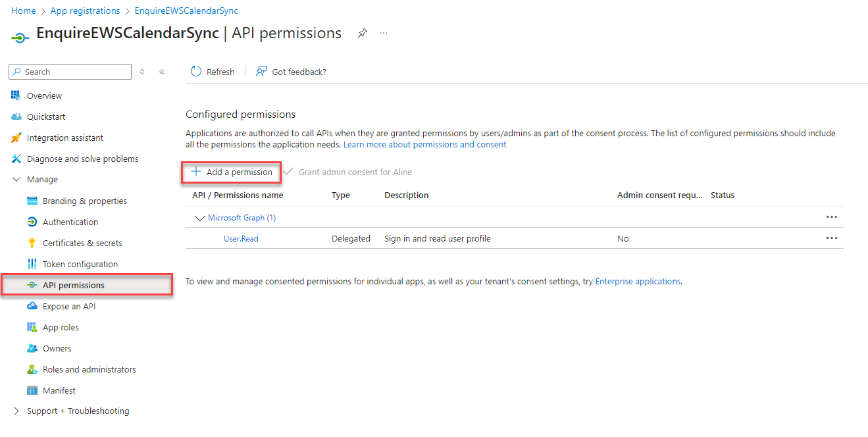Click the Configured permissions heading
This screenshot has width=868, height=437.
[x=241, y=114]
